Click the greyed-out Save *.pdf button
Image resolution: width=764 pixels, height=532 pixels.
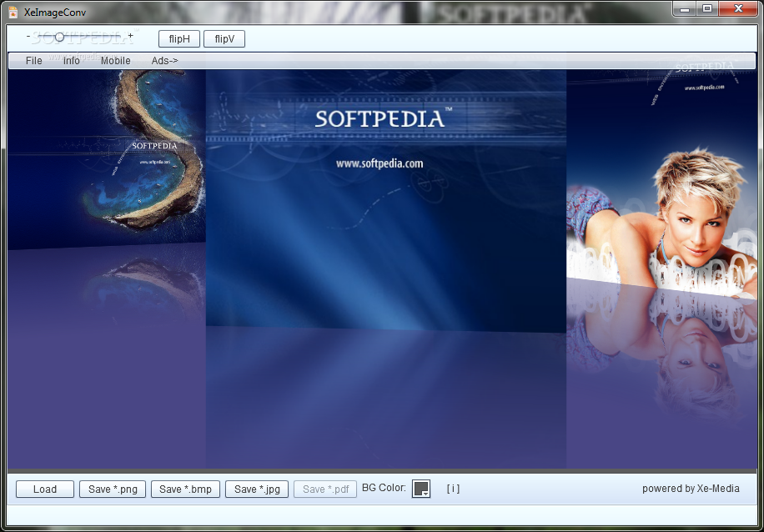pyautogui.click(x=325, y=489)
